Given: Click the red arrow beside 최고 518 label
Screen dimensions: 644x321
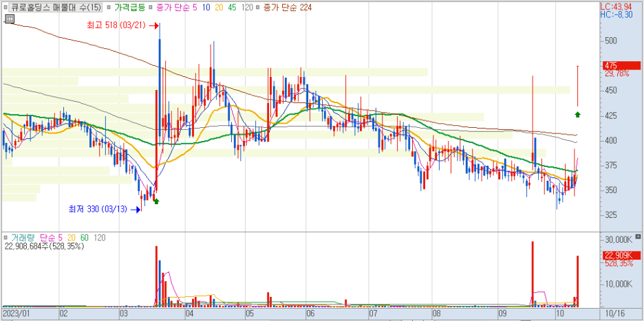Looking at the screenshot, I should [154, 25].
